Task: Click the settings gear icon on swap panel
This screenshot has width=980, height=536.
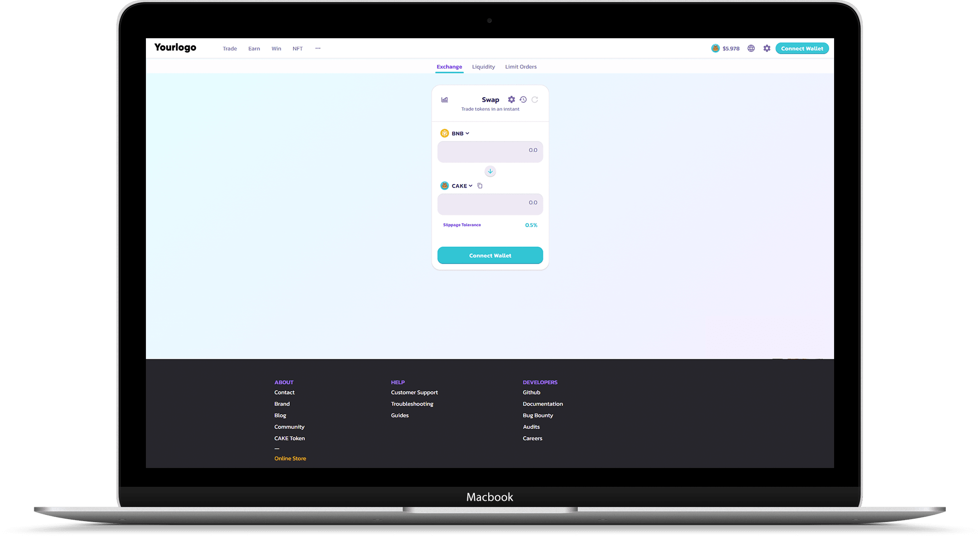Action: tap(513, 99)
